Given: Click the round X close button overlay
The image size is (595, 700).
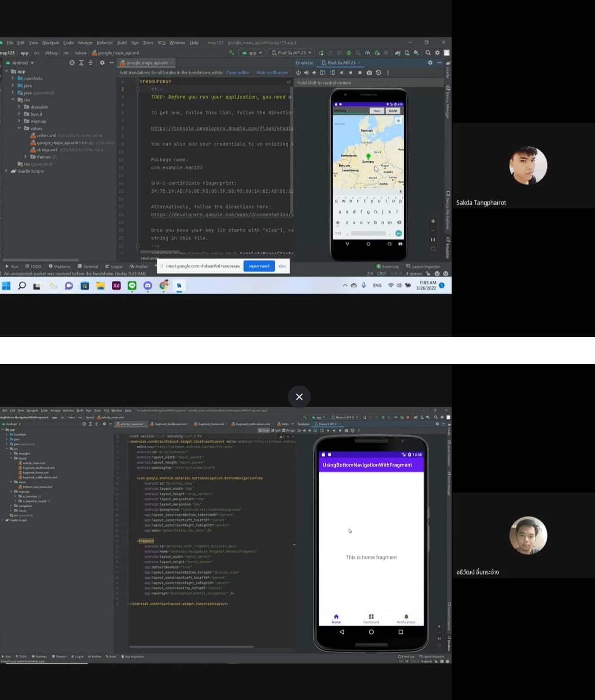Looking at the screenshot, I should (299, 397).
